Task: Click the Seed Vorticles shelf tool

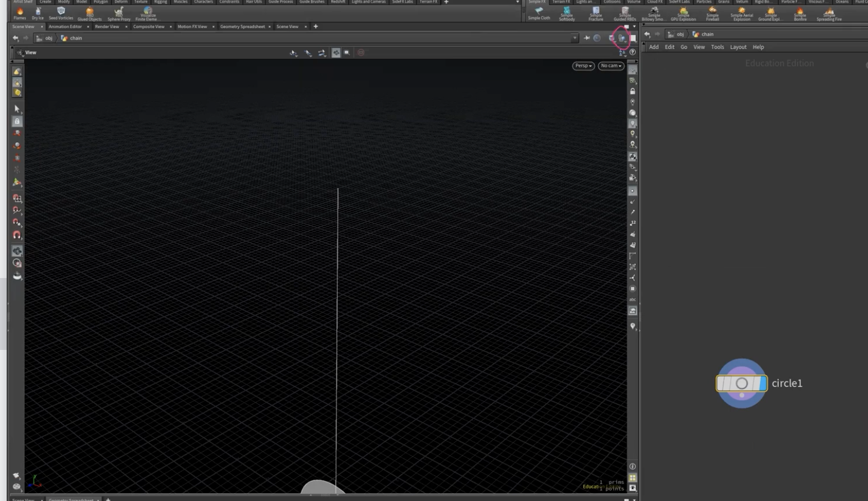Action: (61, 13)
